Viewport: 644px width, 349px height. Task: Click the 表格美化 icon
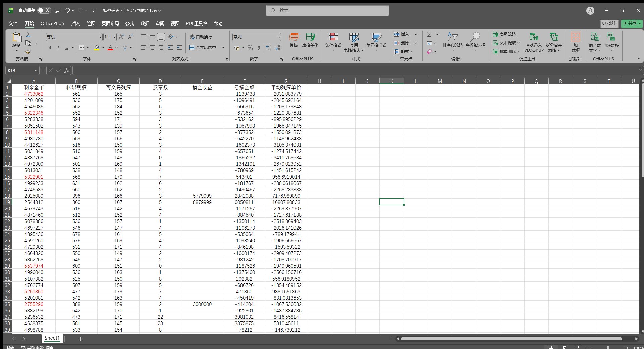click(310, 37)
